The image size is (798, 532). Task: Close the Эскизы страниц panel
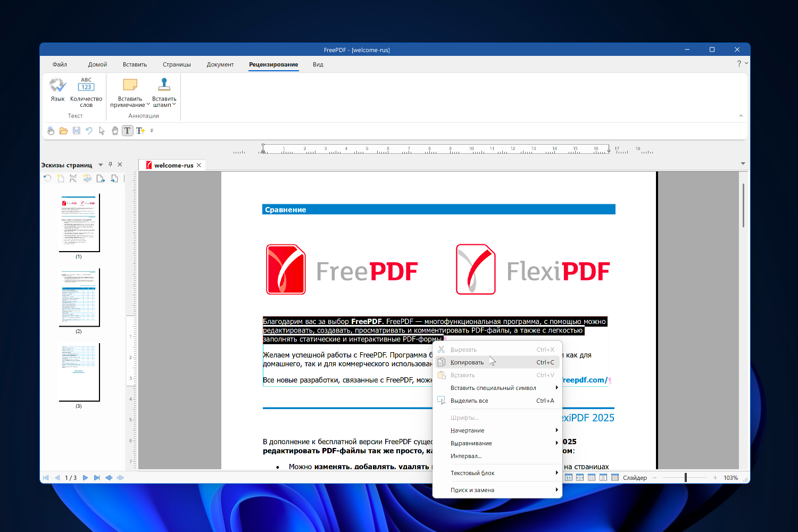(120, 165)
